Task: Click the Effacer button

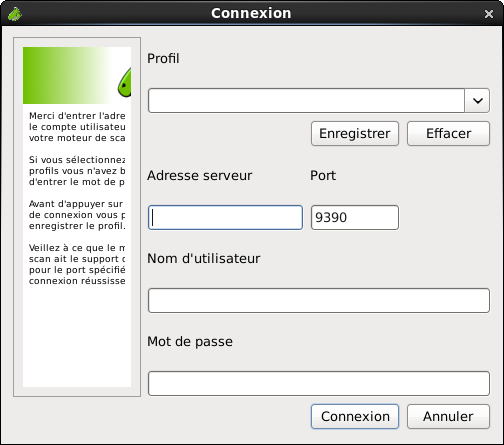Action: (448, 133)
